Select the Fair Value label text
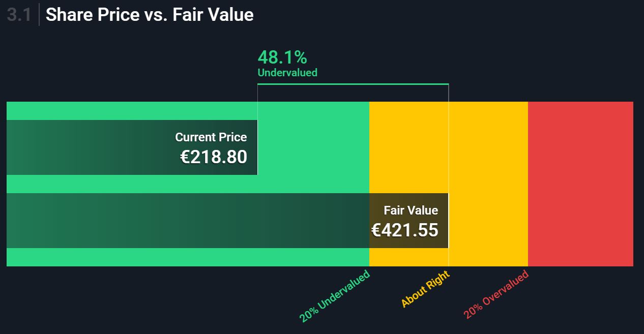The image size is (644, 334). click(411, 210)
